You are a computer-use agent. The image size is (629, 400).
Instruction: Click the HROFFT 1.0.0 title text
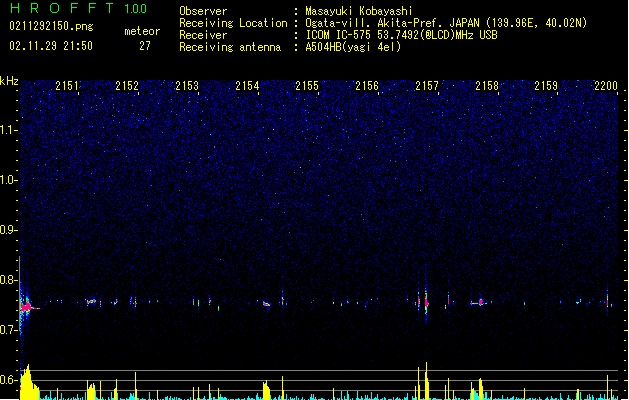[79, 8]
